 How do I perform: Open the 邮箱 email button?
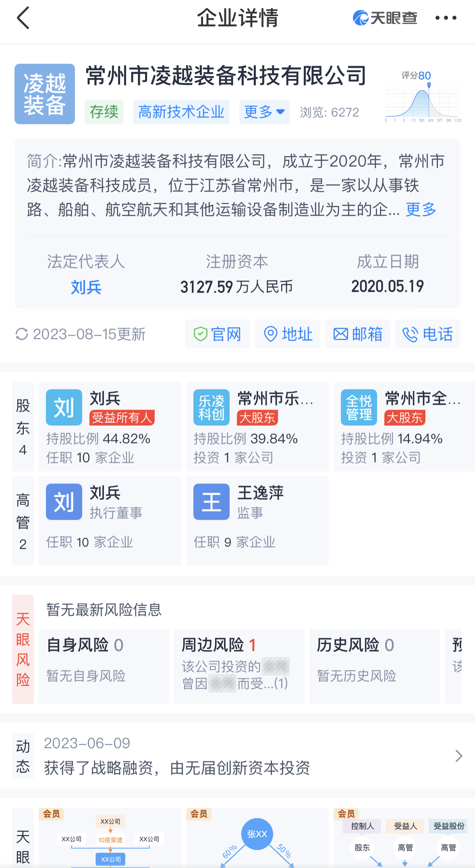point(358,334)
